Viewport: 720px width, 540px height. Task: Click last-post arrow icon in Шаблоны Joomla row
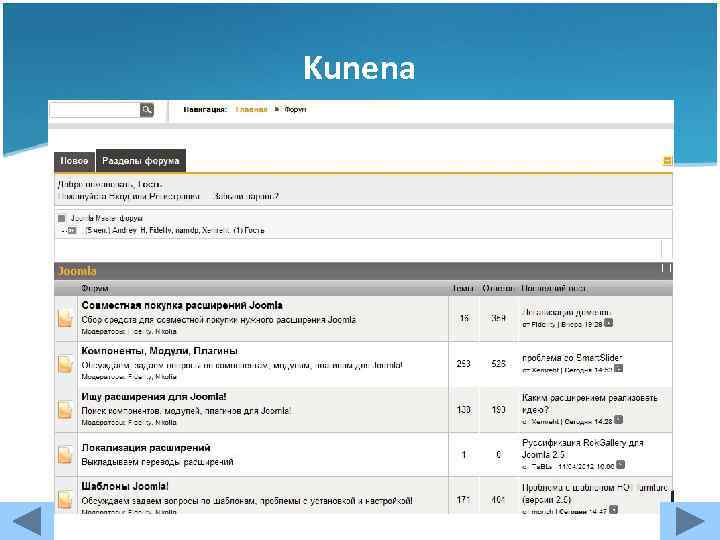coord(613,509)
